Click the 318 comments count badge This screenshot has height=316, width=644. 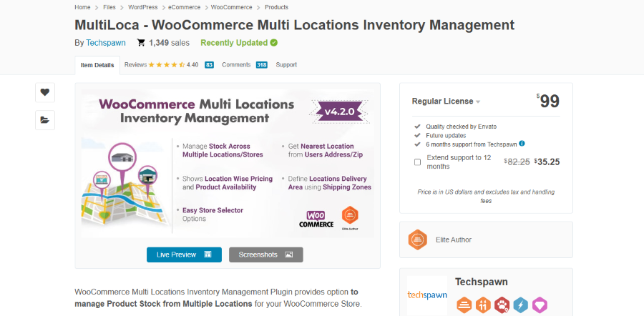point(262,65)
